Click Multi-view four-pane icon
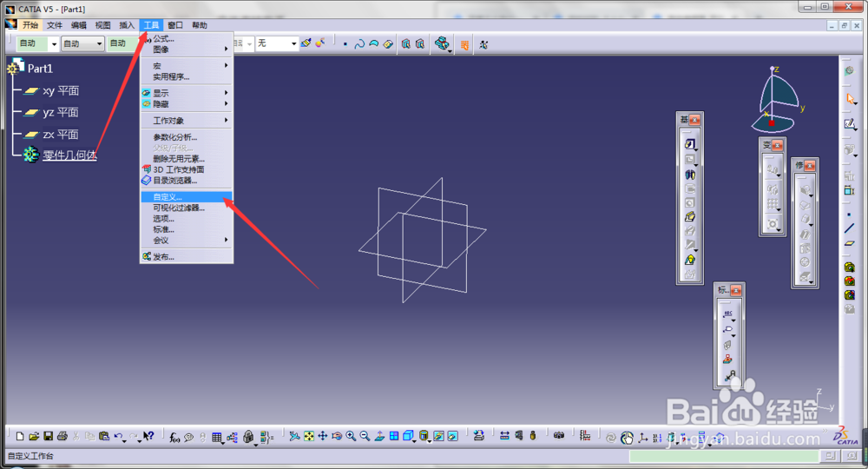868x469 pixels. [393, 436]
